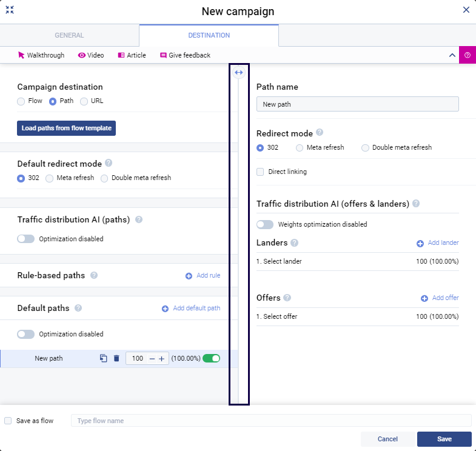The image size is (476, 451).
Task: Delete the New path entry
Action: pos(116,359)
